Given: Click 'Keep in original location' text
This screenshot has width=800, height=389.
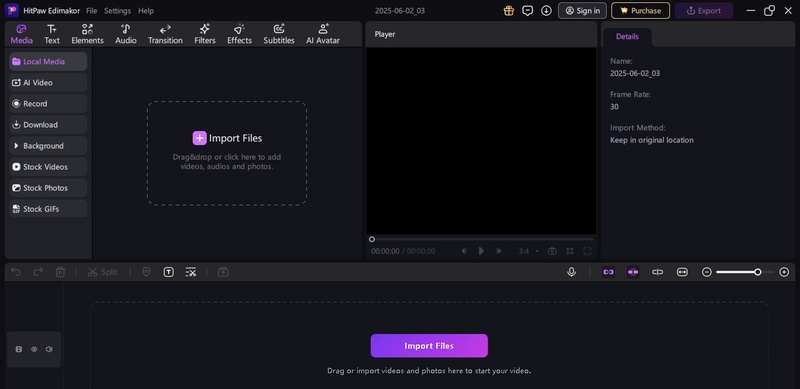Looking at the screenshot, I should (652, 140).
